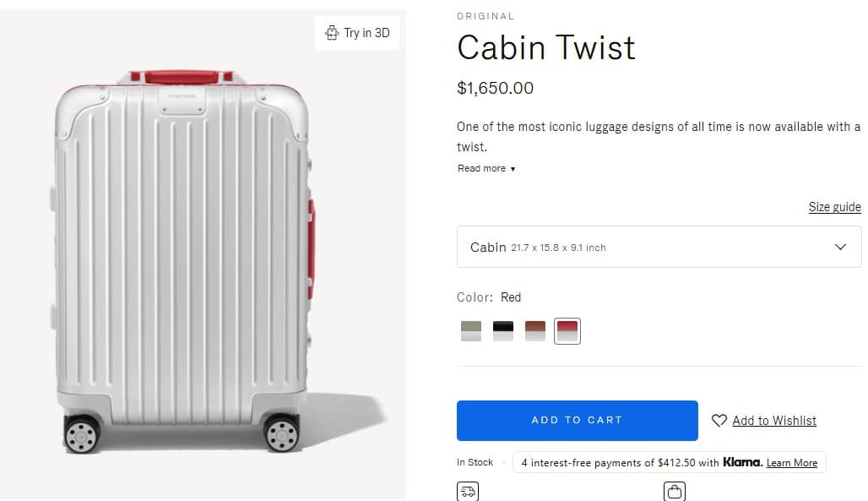Expand the Read more description
Image resolution: width=868 pixels, height=501 pixels.
486,168
